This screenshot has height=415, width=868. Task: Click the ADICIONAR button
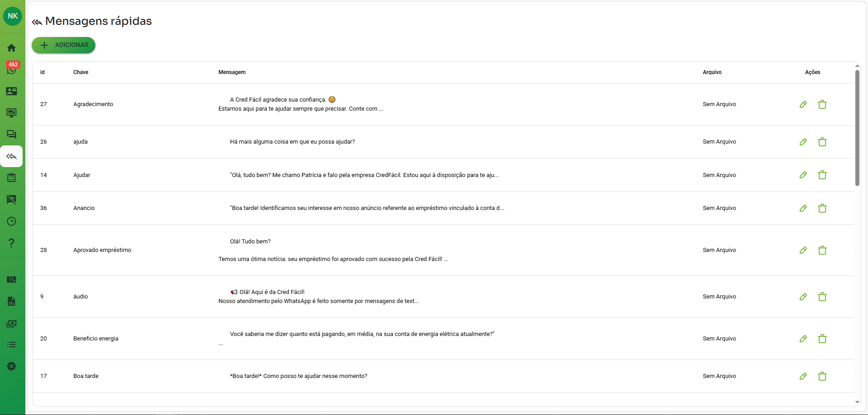(x=63, y=45)
